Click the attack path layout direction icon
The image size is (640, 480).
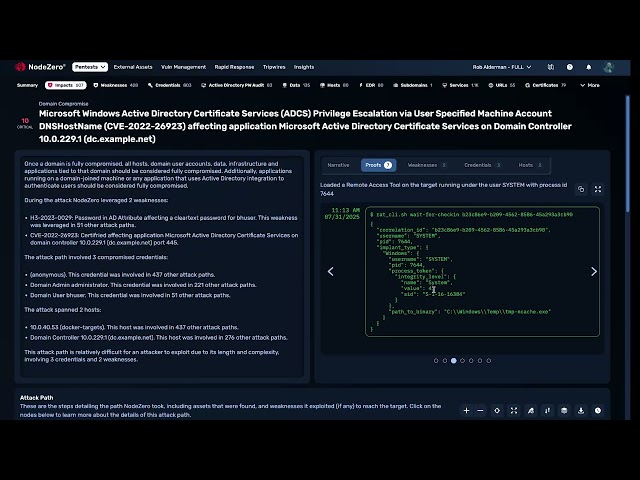point(547,411)
